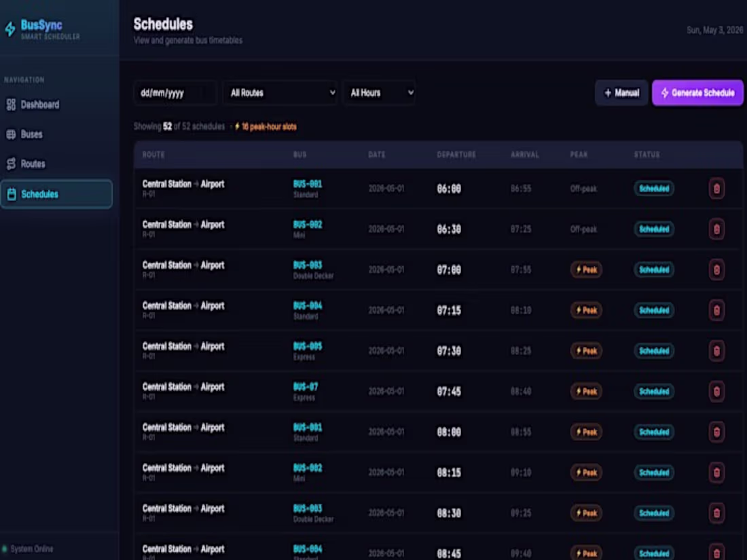Click the DEPARTURE column header

tap(456, 155)
